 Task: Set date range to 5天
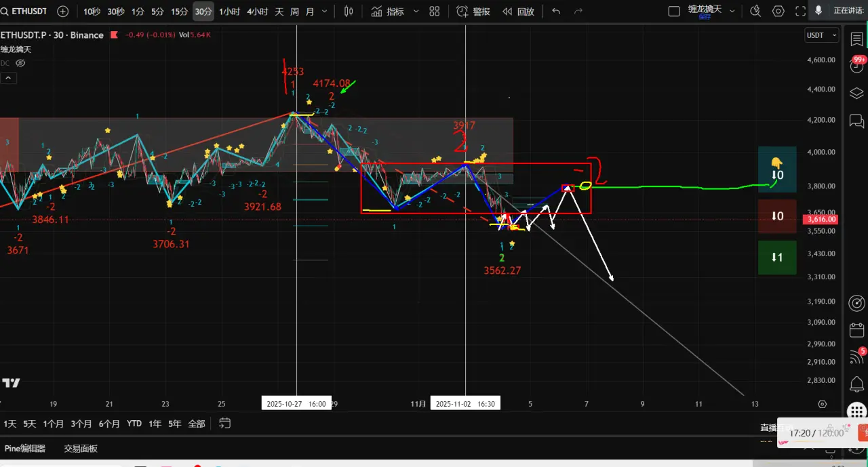pyautogui.click(x=29, y=424)
